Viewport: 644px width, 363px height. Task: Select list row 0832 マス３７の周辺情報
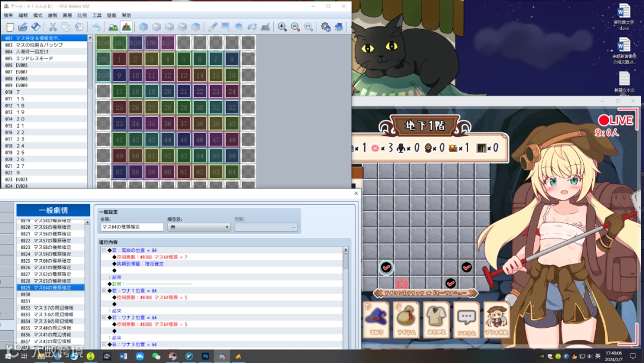pyautogui.click(x=51, y=307)
